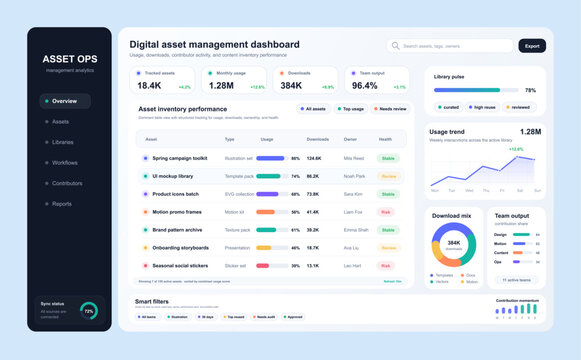Click the usage trend line chart
Image resolution: width=581 pixels, height=360 pixels.
point(483,171)
